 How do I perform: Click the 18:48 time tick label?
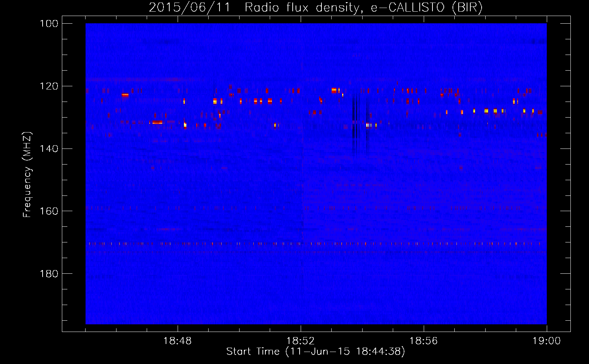coord(178,341)
